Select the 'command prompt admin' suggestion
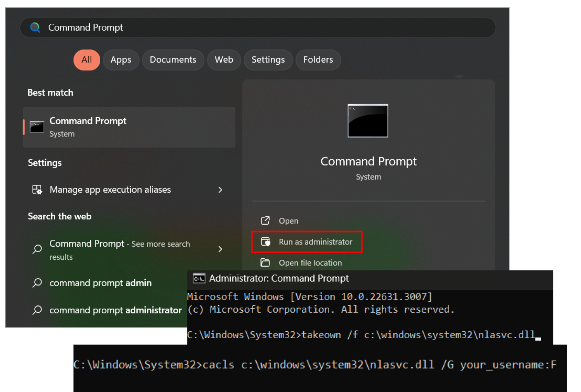 pos(100,283)
